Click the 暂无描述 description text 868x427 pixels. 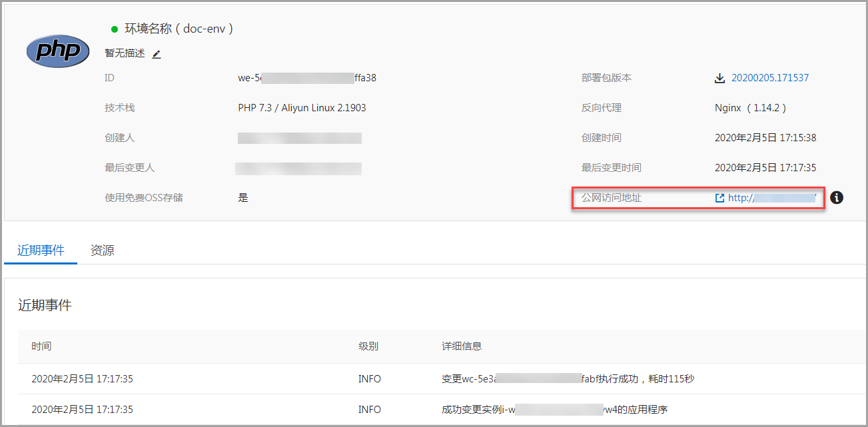pos(125,53)
